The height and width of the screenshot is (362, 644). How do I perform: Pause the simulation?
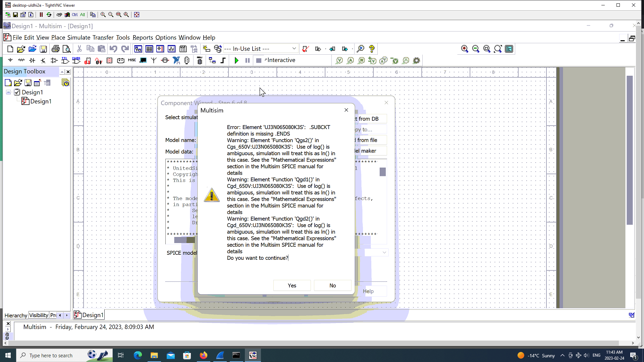(x=248, y=60)
